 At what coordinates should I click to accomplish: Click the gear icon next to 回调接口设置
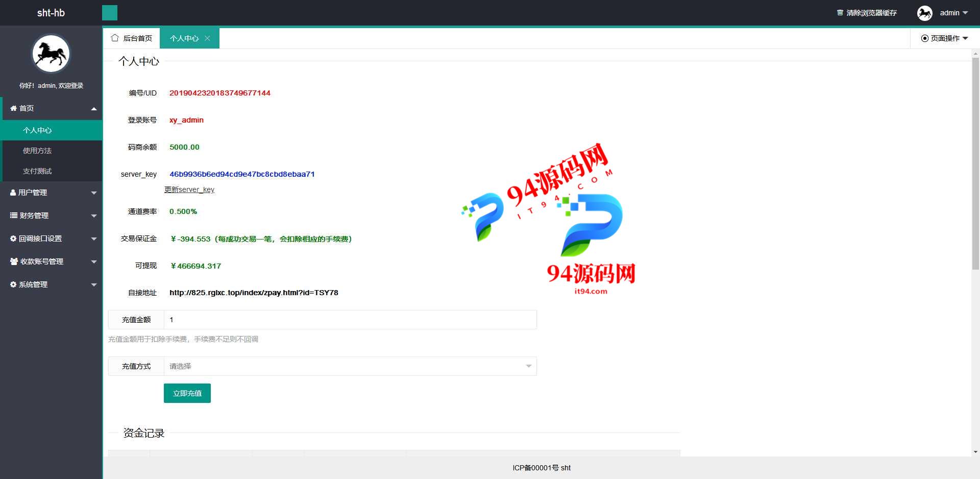[13, 238]
